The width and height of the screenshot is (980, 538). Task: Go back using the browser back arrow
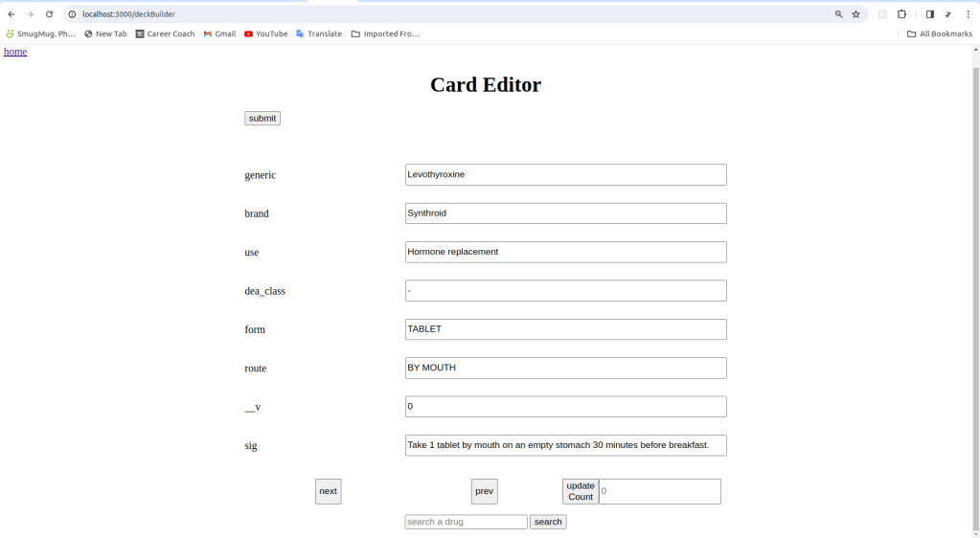tap(11, 14)
